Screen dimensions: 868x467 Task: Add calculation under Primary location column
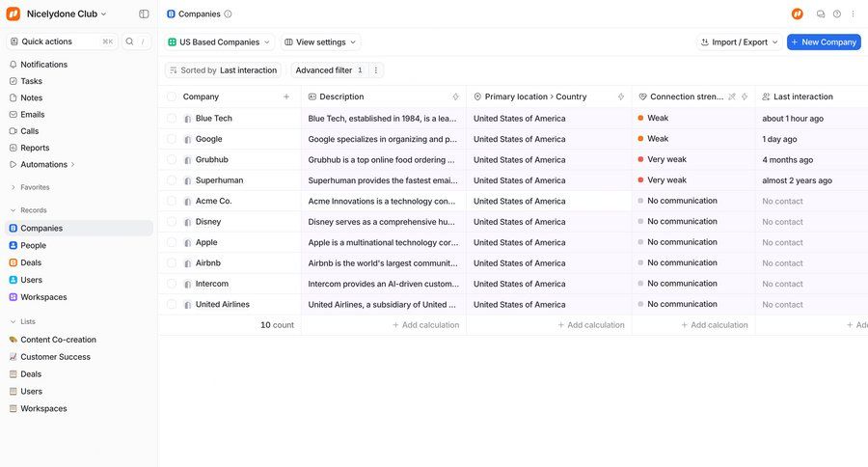point(590,325)
